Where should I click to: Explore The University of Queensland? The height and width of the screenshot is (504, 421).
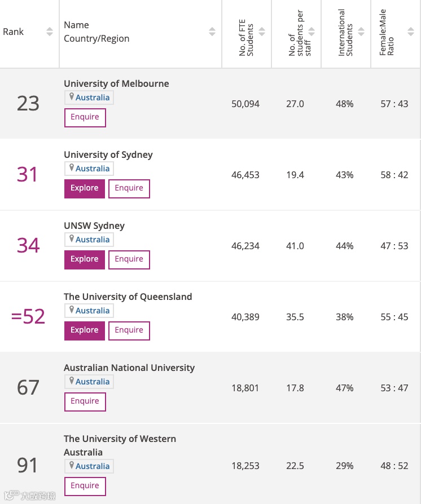coord(85,331)
